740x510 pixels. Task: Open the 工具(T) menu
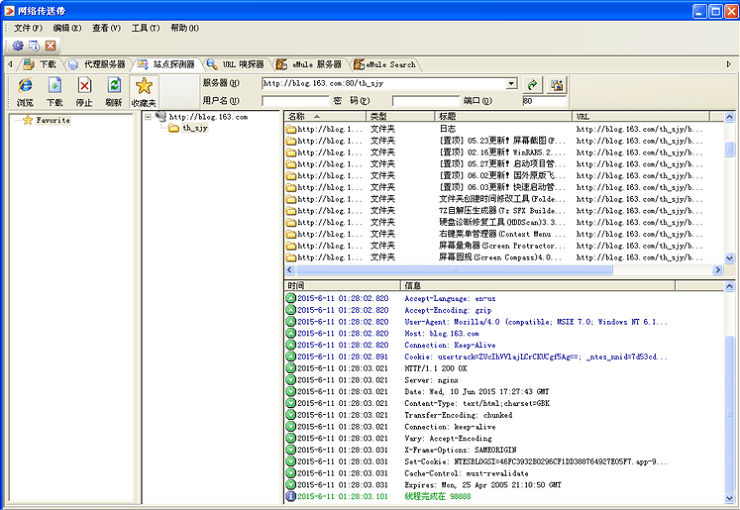[x=145, y=28]
